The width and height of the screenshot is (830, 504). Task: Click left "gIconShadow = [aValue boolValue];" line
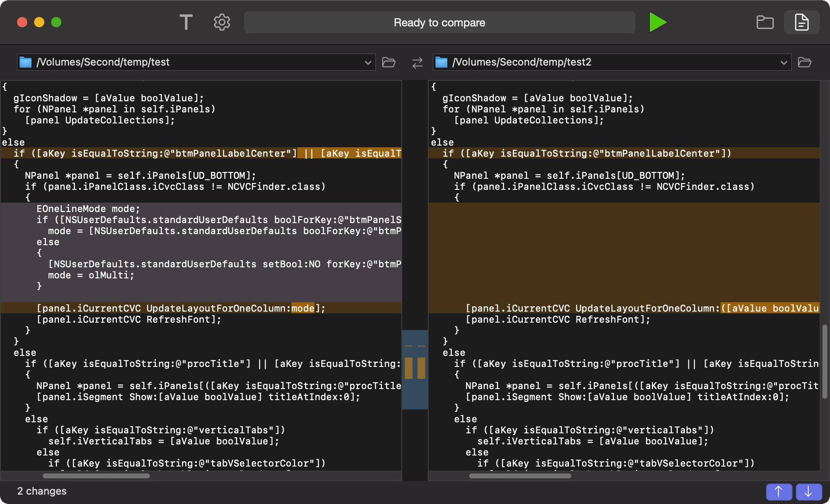coord(109,98)
